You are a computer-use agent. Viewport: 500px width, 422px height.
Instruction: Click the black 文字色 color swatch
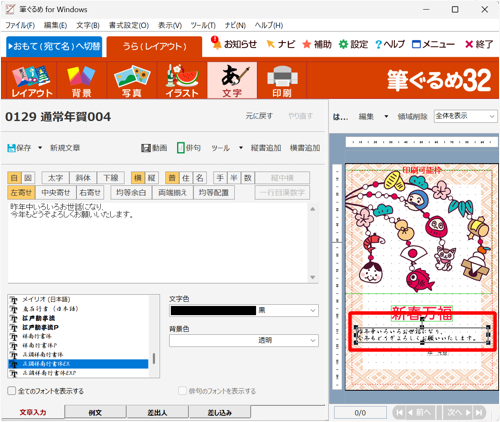213,310
